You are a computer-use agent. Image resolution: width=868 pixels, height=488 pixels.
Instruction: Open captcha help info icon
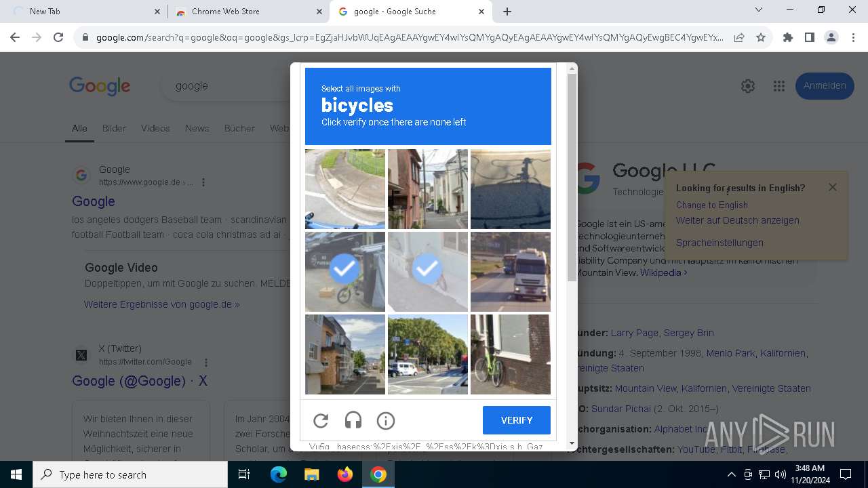pos(386,421)
